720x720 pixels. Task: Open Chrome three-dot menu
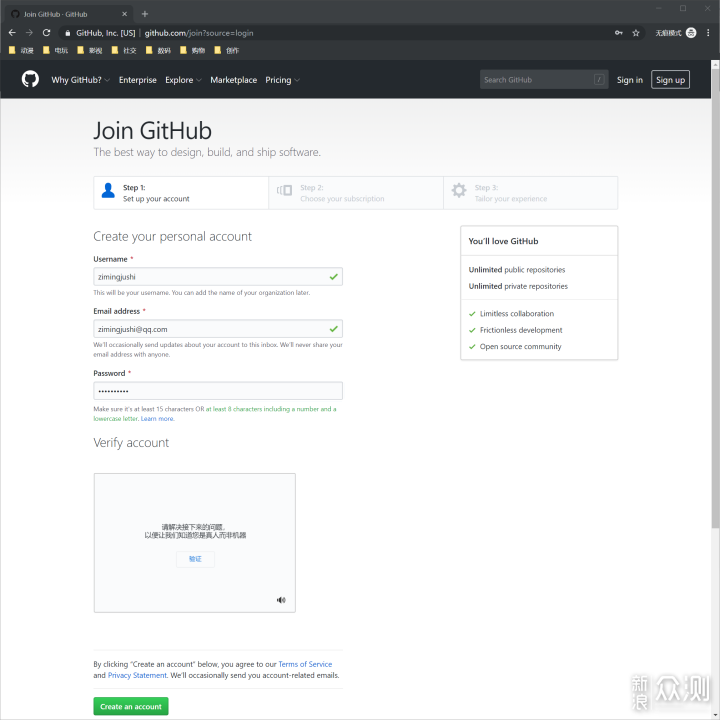coord(708,33)
